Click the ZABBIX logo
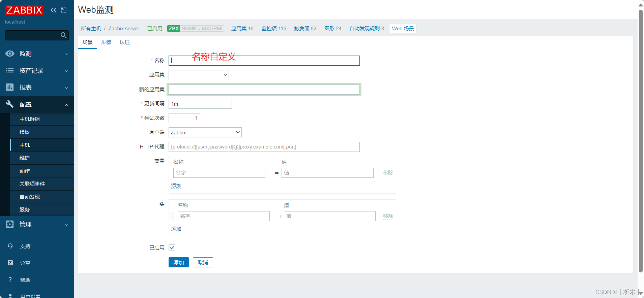 click(x=24, y=10)
